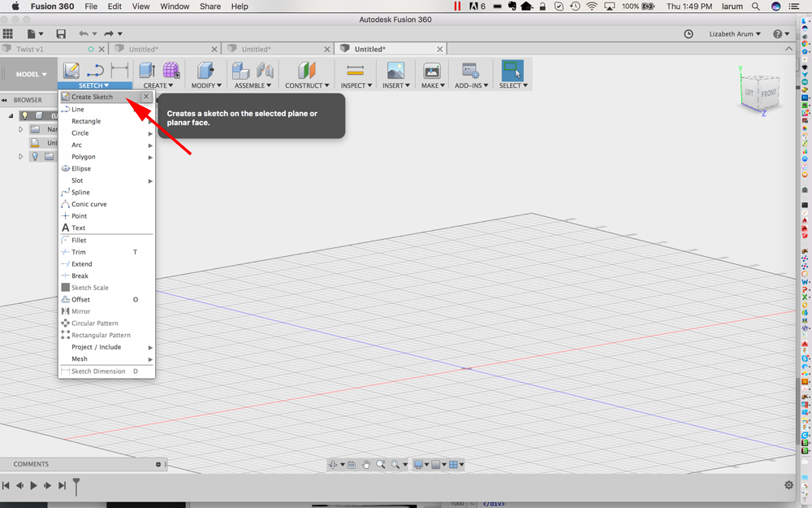Expand the Named Views folder arrow

coord(21,129)
